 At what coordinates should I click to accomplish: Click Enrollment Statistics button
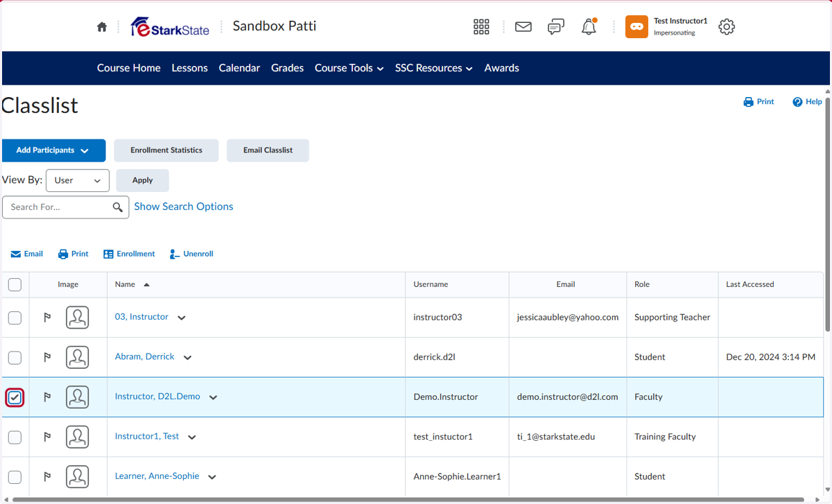(166, 150)
